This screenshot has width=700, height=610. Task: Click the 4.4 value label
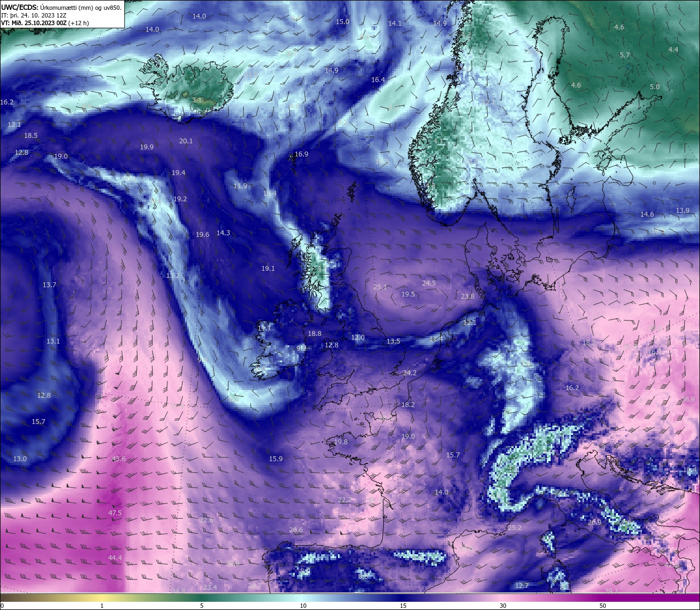pyautogui.click(x=673, y=50)
